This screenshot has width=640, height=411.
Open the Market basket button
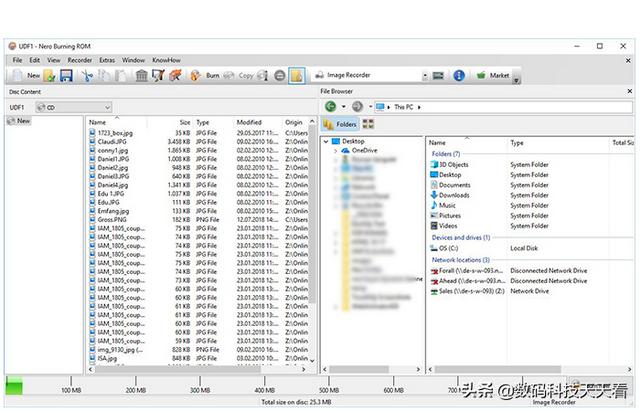point(493,76)
